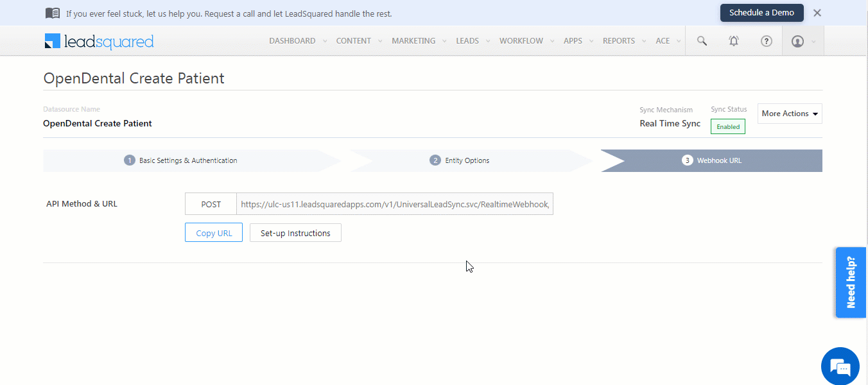Expand the profile dropdown arrow

coord(814,42)
